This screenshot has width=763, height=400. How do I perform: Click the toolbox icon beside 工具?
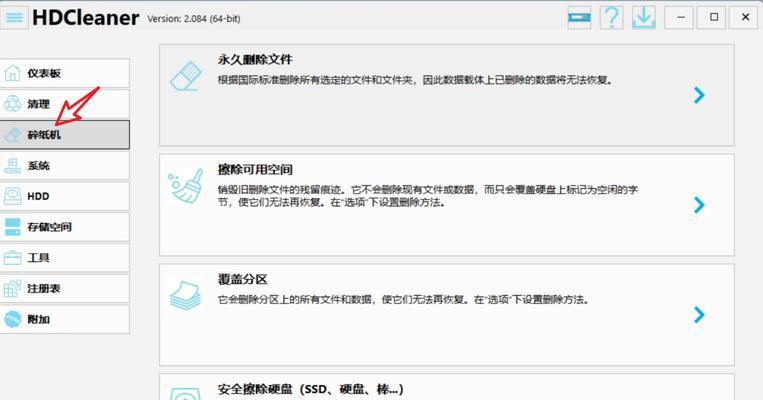point(12,257)
